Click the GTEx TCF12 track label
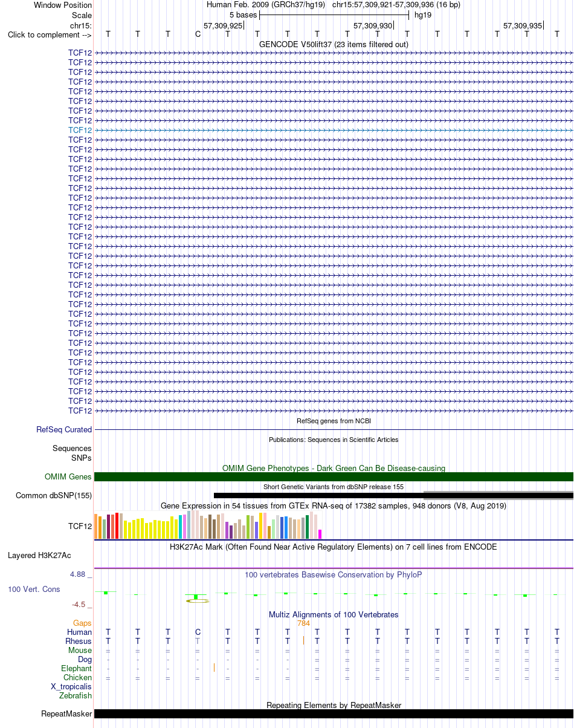 [80, 527]
